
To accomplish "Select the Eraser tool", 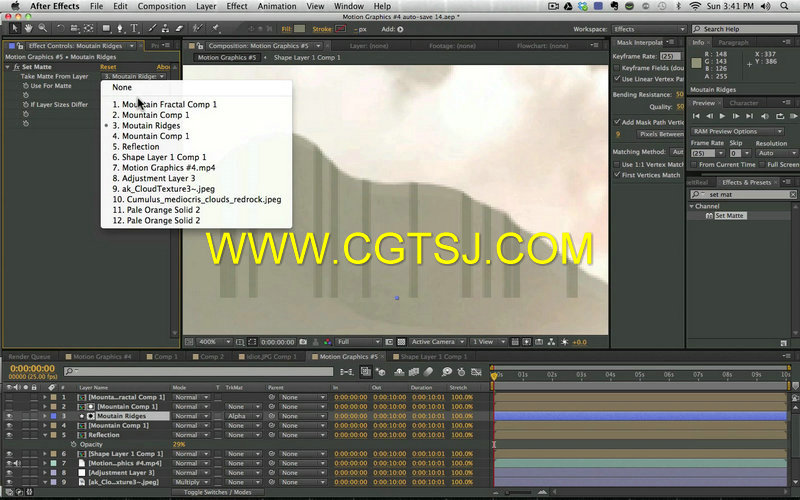I will pyautogui.click(x=179, y=29).
